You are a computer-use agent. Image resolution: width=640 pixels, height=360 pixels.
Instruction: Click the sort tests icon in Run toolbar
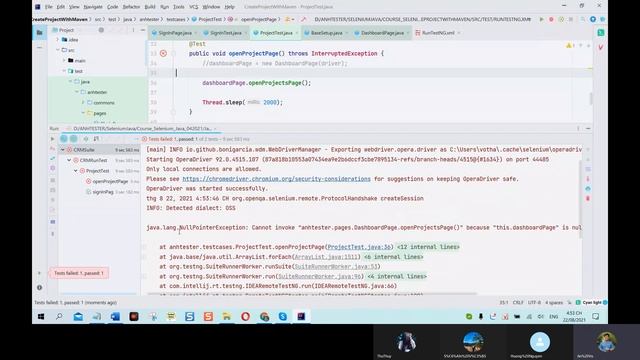tap(96, 139)
